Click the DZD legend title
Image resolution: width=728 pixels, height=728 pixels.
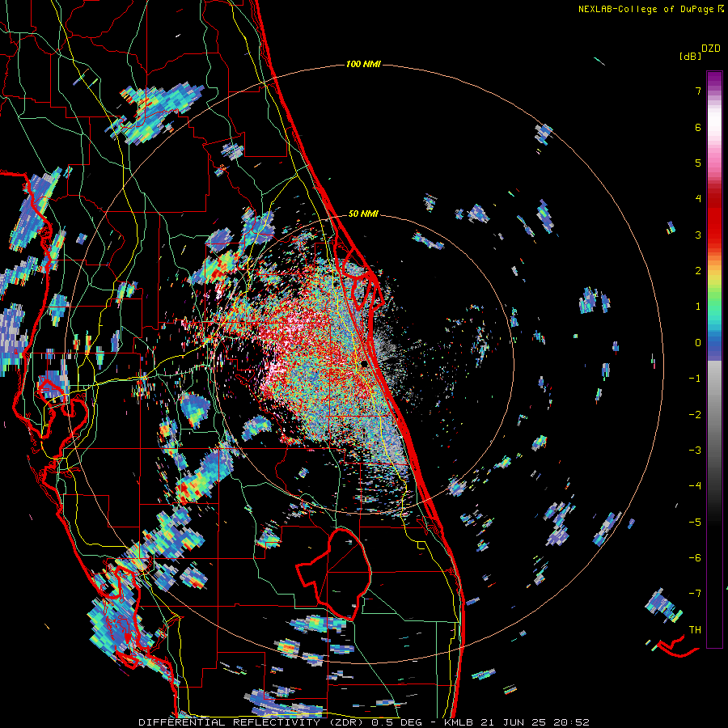point(711,49)
